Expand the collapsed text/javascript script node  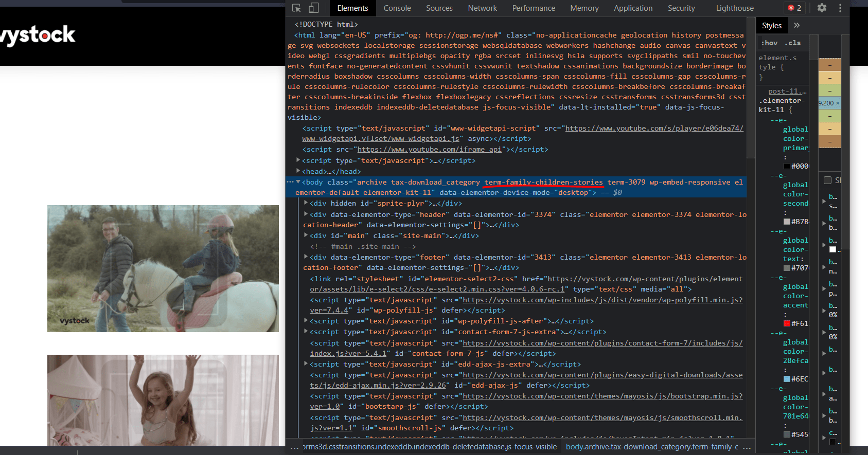point(298,160)
